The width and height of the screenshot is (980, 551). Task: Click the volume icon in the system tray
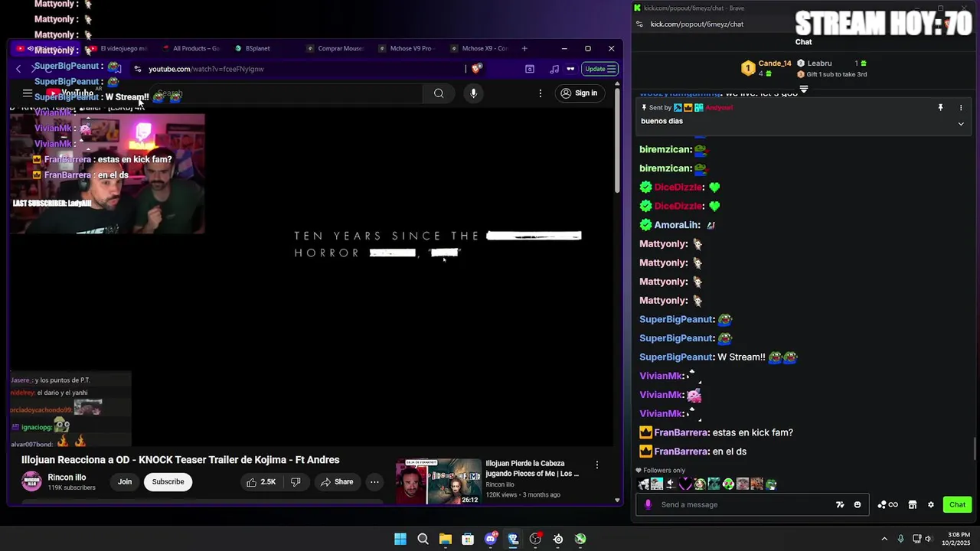(x=928, y=539)
